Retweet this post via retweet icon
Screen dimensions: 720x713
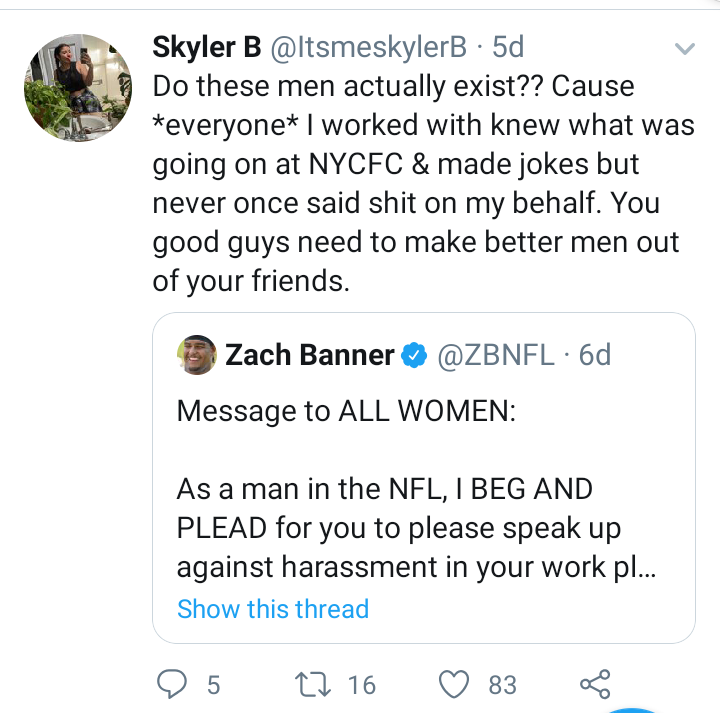coord(312,684)
